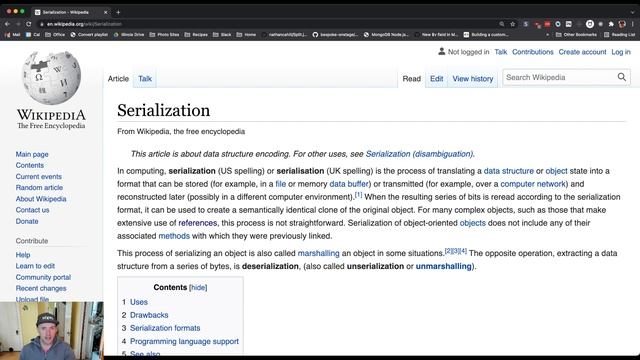Click the blue S extension icon
The width and height of the screenshot is (640, 360).
point(526,24)
